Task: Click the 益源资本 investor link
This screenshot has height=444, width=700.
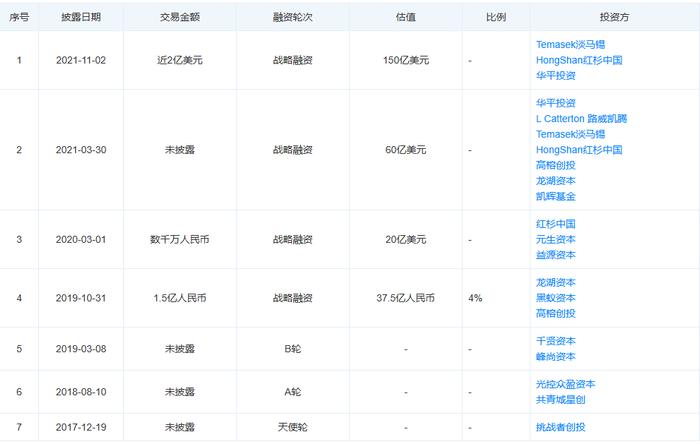Action: (x=556, y=255)
